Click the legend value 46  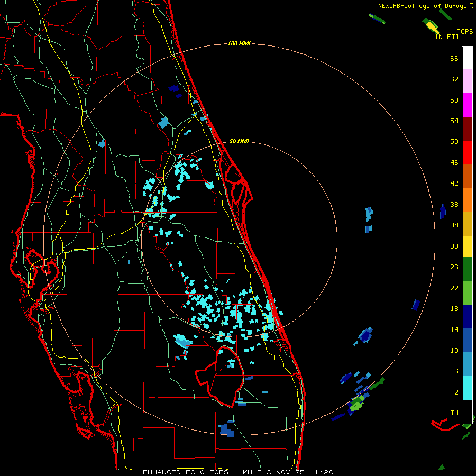[454, 162]
